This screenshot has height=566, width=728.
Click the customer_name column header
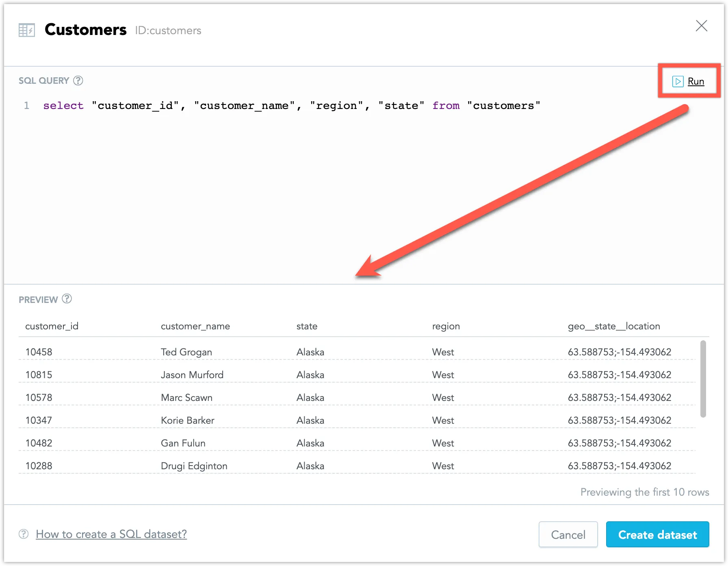point(195,326)
